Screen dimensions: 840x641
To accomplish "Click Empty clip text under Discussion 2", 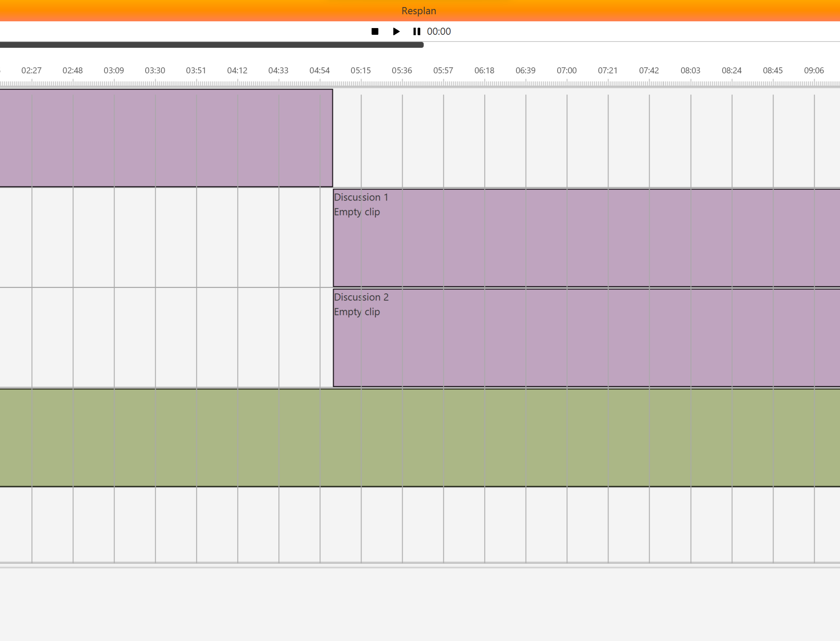I will [357, 312].
